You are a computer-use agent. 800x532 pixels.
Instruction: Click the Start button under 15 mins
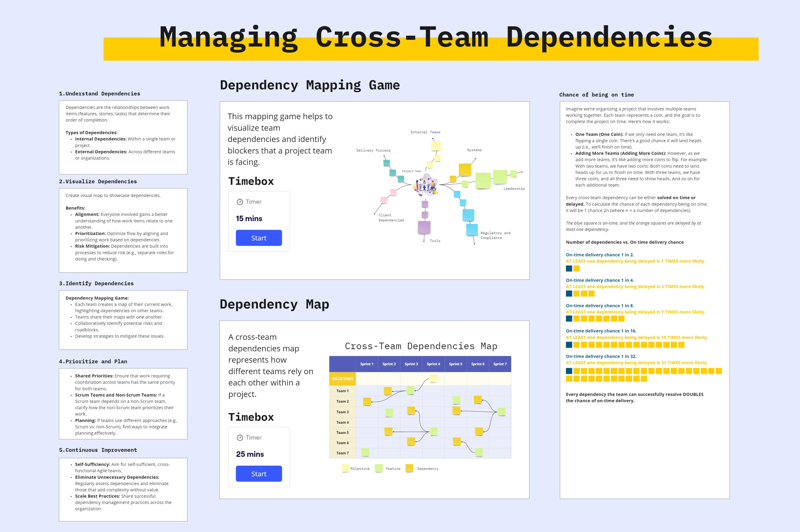pos(259,238)
